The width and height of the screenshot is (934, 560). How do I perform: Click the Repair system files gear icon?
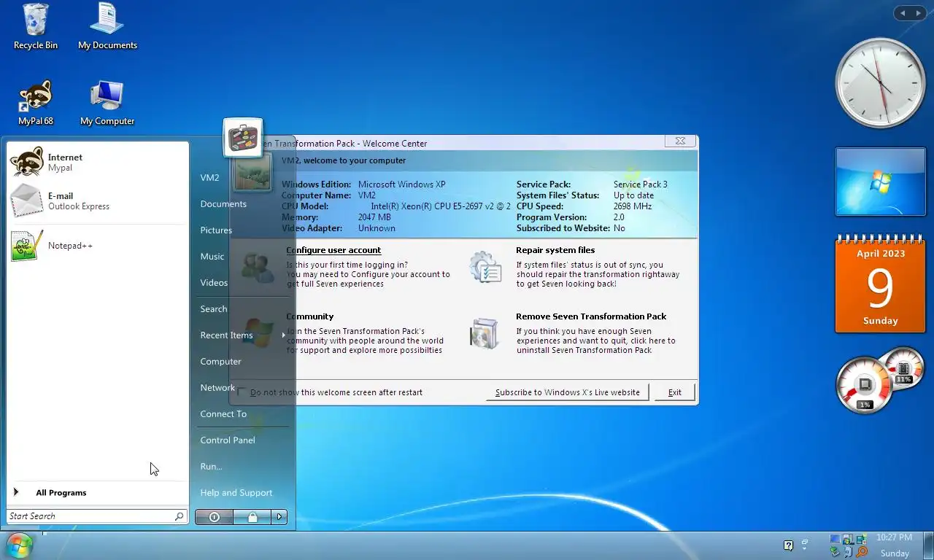coord(485,267)
